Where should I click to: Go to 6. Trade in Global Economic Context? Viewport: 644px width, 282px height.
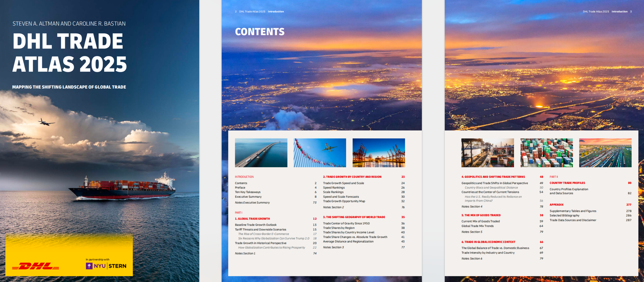coord(502,242)
